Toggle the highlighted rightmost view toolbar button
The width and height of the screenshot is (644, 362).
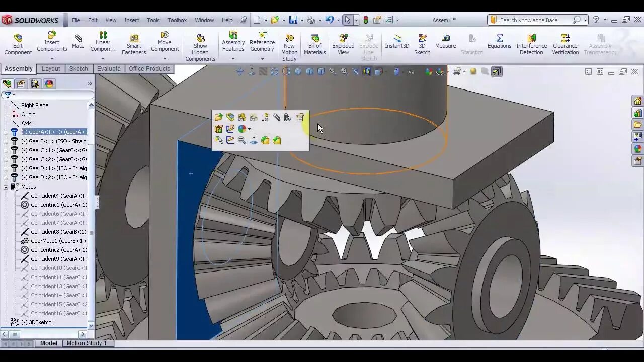click(497, 72)
